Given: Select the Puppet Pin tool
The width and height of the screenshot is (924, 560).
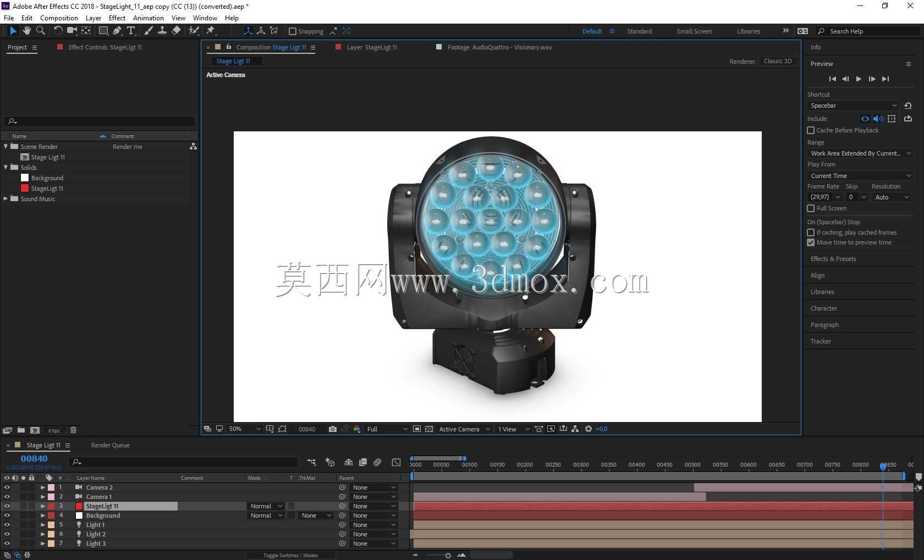Looking at the screenshot, I should click(211, 31).
